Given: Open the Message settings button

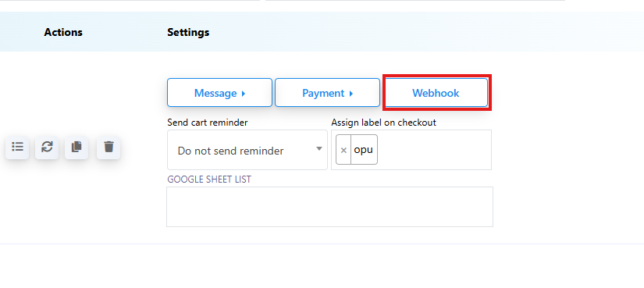Looking at the screenshot, I should click(x=219, y=92).
